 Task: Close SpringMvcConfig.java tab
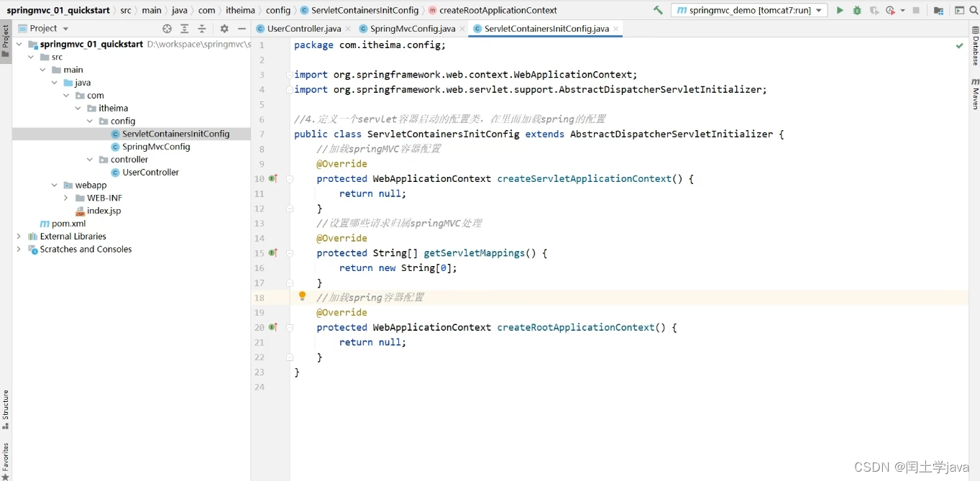tap(462, 29)
